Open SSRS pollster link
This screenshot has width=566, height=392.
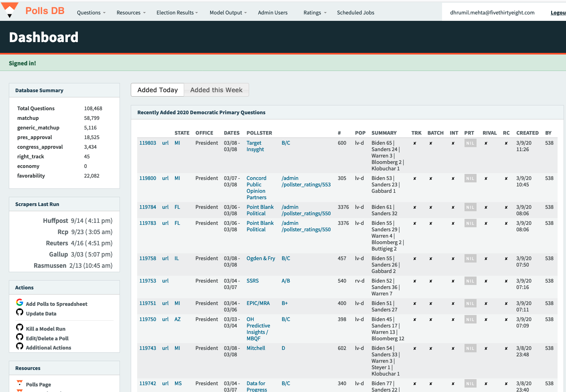point(253,281)
